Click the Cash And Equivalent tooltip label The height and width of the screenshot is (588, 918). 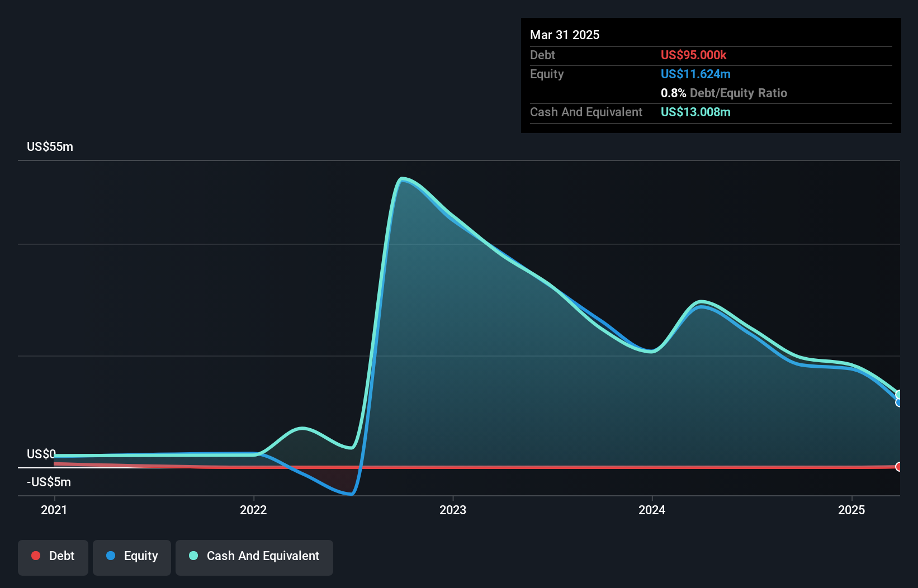click(x=586, y=112)
